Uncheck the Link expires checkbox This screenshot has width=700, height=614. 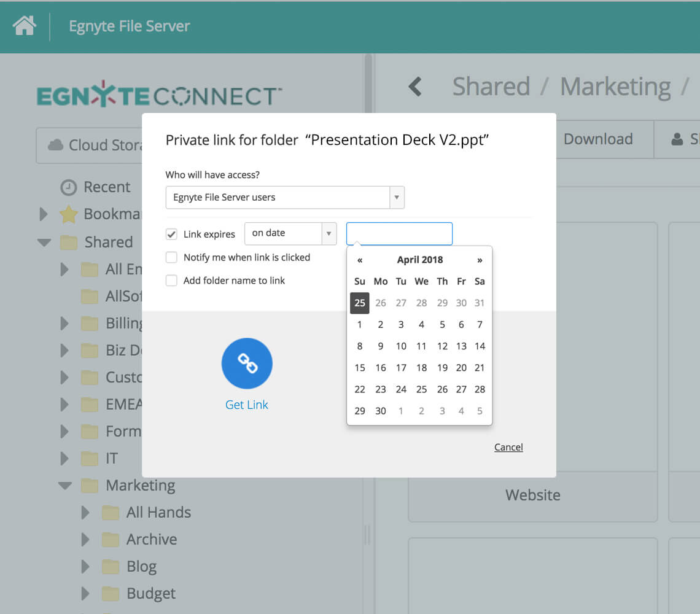[x=172, y=234]
